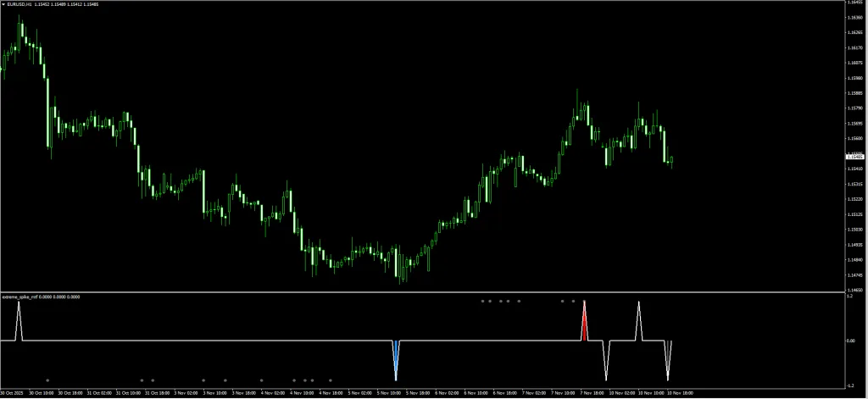Click the 30 Oct 2025 time axis label
Viewport: 868px width, 399px height.
pos(12,393)
